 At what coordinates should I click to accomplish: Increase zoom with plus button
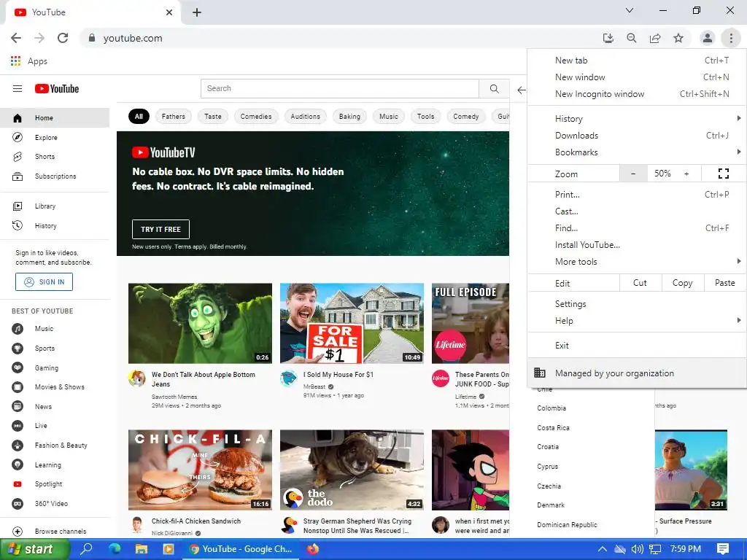[686, 174]
